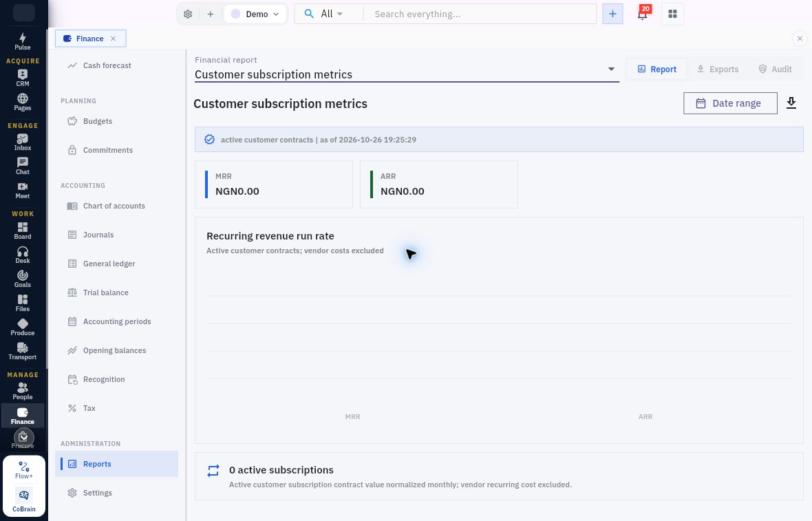
Task: Click the active customer contracts status text
Action: click(319, 140)
